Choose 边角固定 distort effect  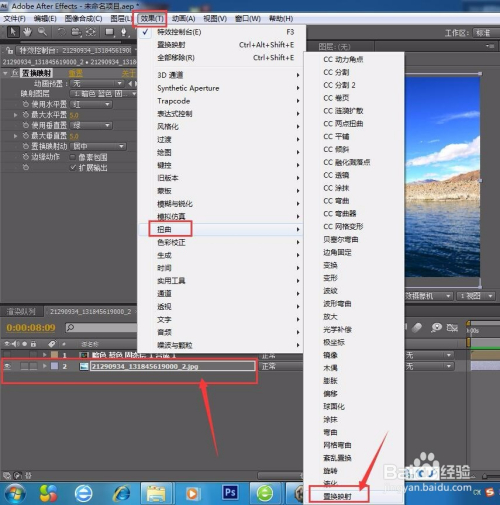354,252
